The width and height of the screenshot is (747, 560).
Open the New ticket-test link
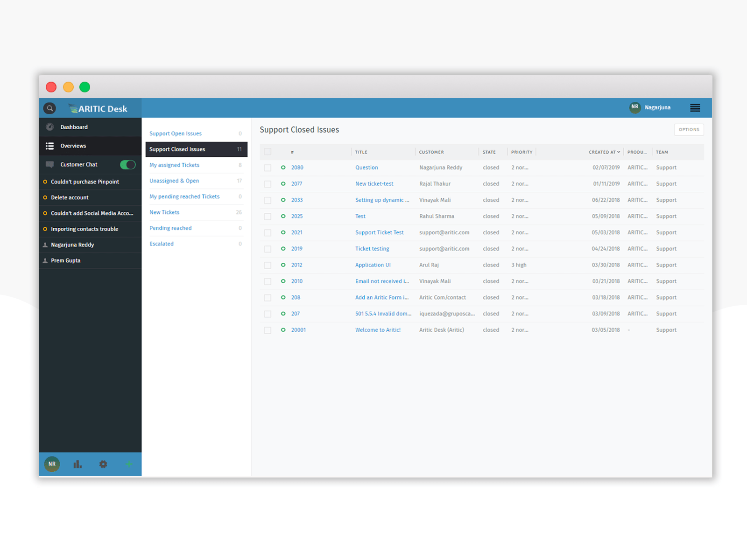point(374,184)
